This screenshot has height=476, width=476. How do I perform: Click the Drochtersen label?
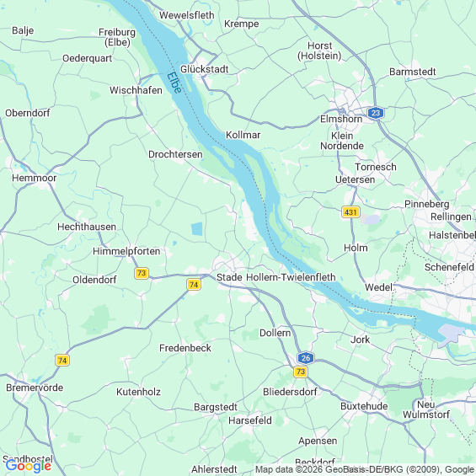[175, 154]
